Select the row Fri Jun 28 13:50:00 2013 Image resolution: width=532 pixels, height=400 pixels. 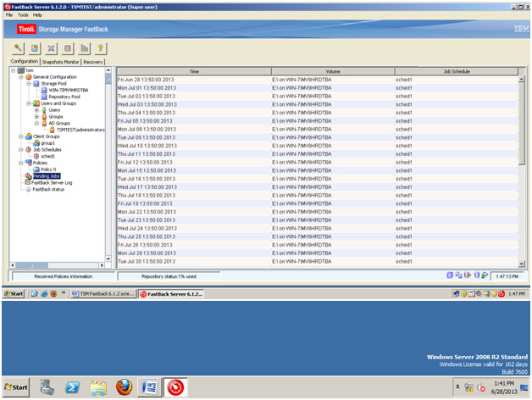click(318, 80)
